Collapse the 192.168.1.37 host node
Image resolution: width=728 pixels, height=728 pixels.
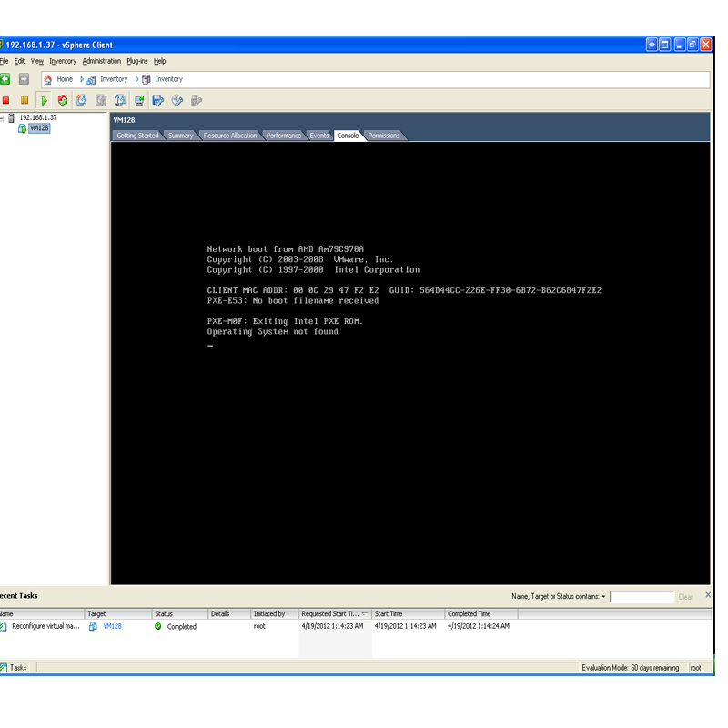pos(3,117)
